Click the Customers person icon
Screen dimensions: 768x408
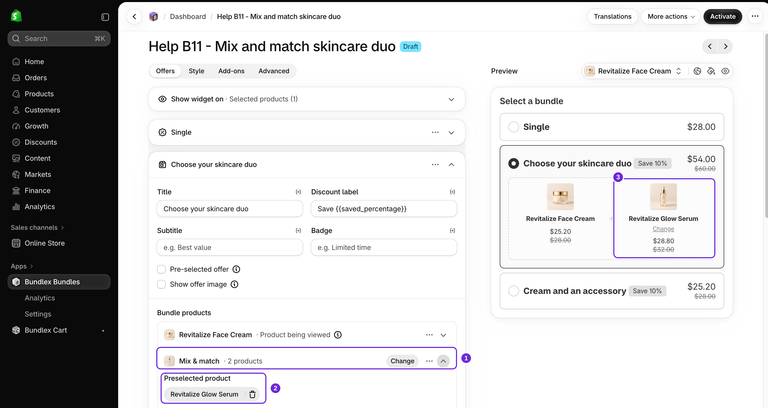click(16, 110)
